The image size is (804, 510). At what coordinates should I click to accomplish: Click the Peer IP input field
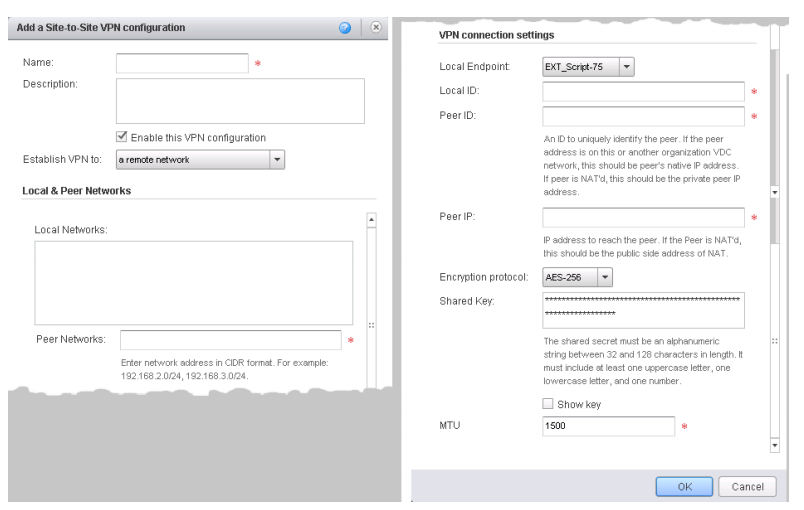tap(643, 217)
